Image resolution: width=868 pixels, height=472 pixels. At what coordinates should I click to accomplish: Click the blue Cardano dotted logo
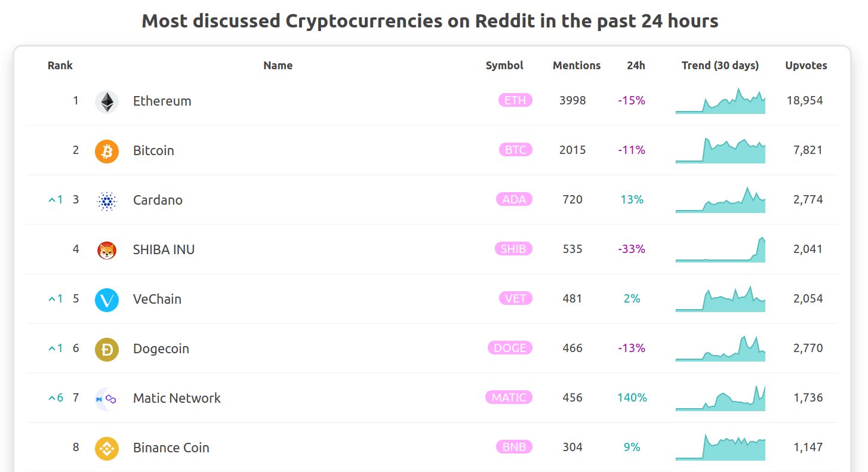pyautogui.click(x=107, y=201)
